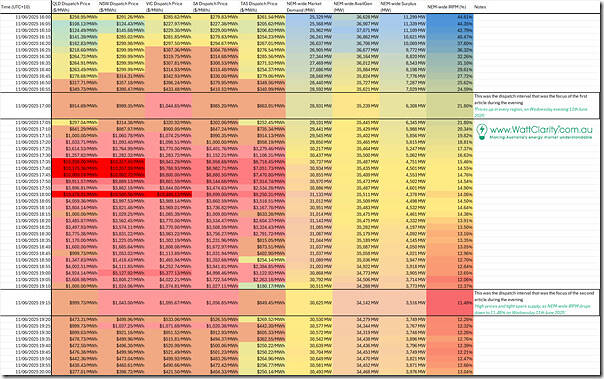Click the time cell '11/06/2025 17:00'

(x=26, y=106)
